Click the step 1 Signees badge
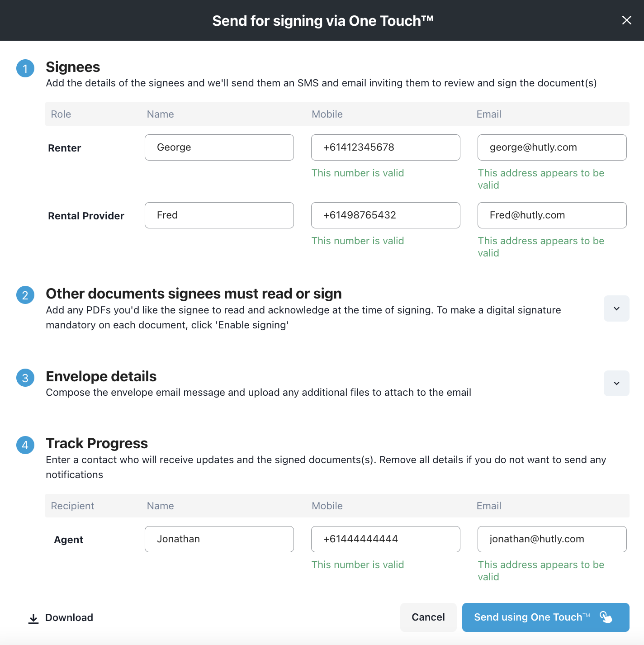This screenshot has width=644, height=645. point(25,69)
